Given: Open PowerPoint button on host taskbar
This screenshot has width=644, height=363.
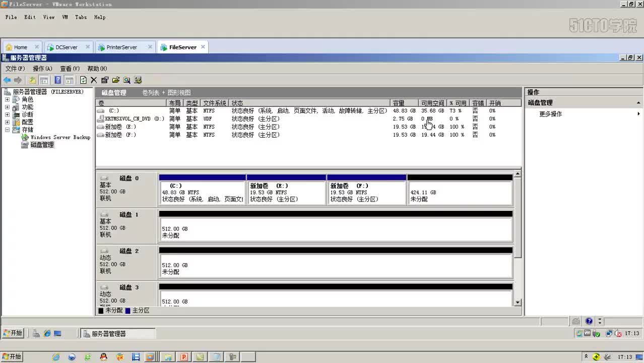Looking at the screenshot, I should pos(184,357).
